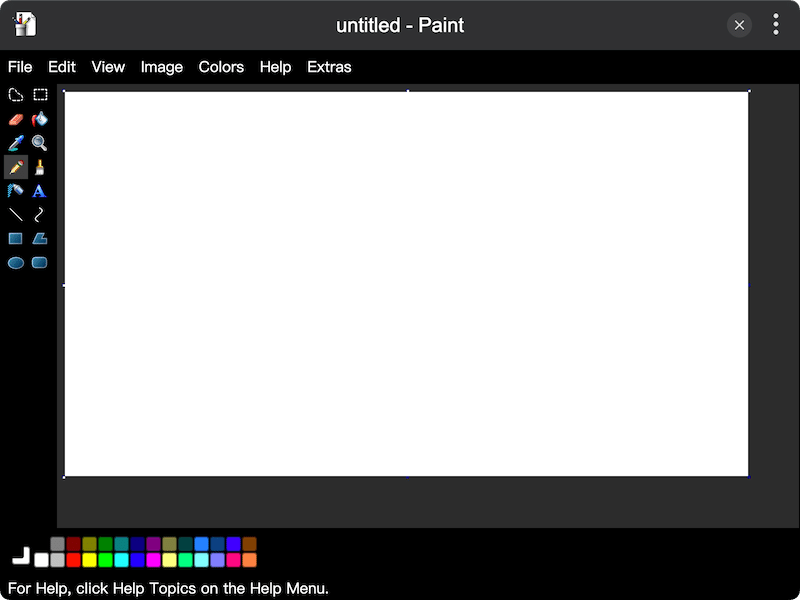Pick the periwinkle lavender-blue swatch
The image size is (800, 600).
tap(217, 560)
